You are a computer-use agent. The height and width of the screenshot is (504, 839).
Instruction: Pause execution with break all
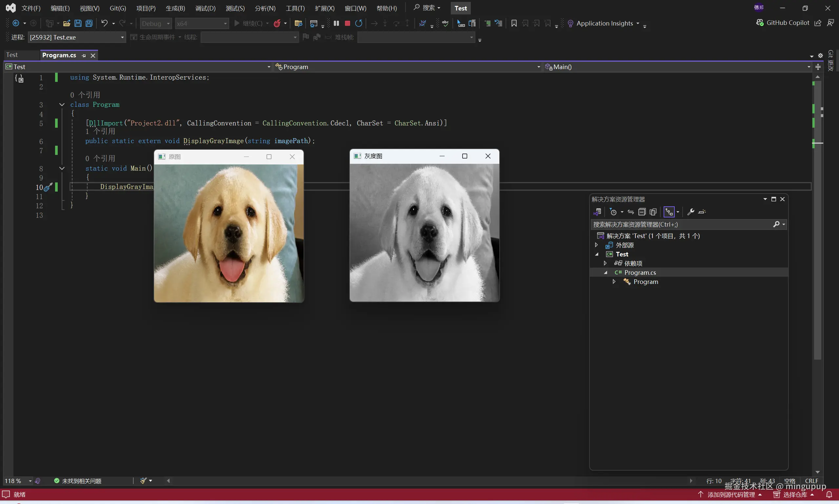(336, 23)
